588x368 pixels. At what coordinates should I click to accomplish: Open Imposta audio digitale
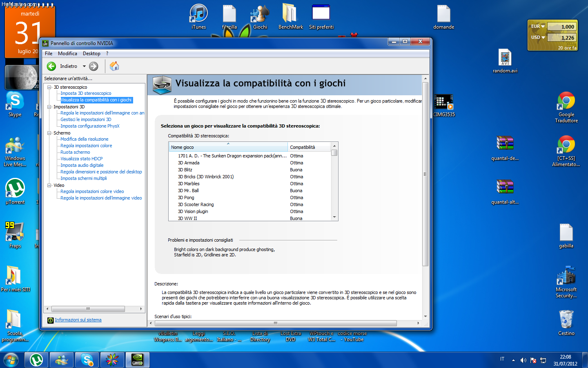click(82, 165)
